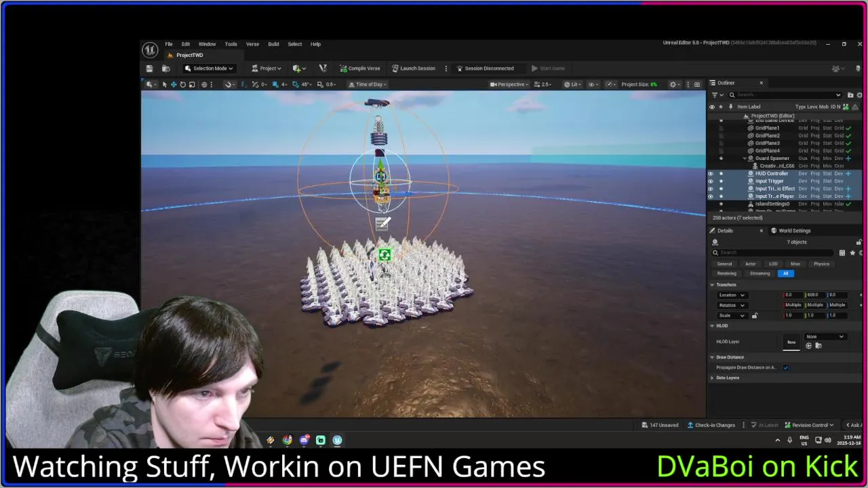Toggle rotation snap 45° control

coord(302,85)
